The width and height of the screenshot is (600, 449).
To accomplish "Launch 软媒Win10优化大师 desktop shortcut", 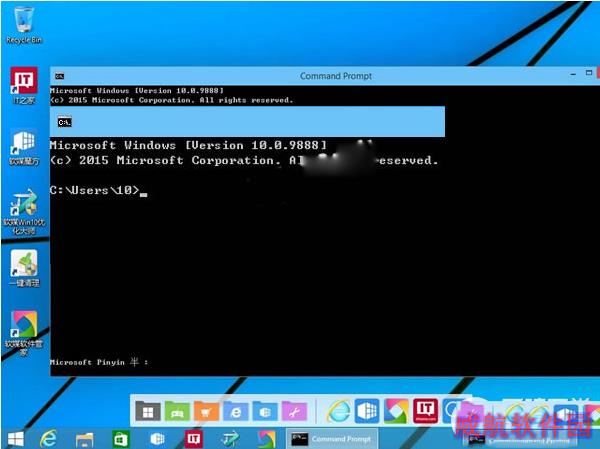I will point(24,212).
